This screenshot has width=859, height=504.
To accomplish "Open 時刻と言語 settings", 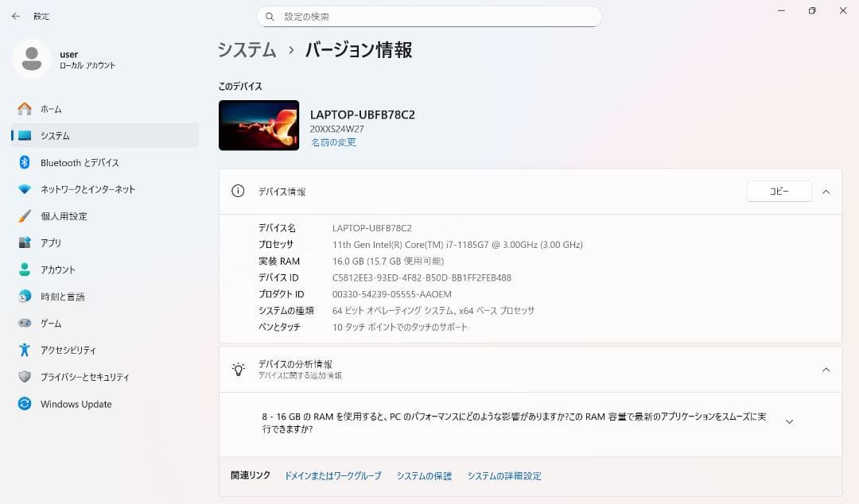I will (x=105, y=297).
